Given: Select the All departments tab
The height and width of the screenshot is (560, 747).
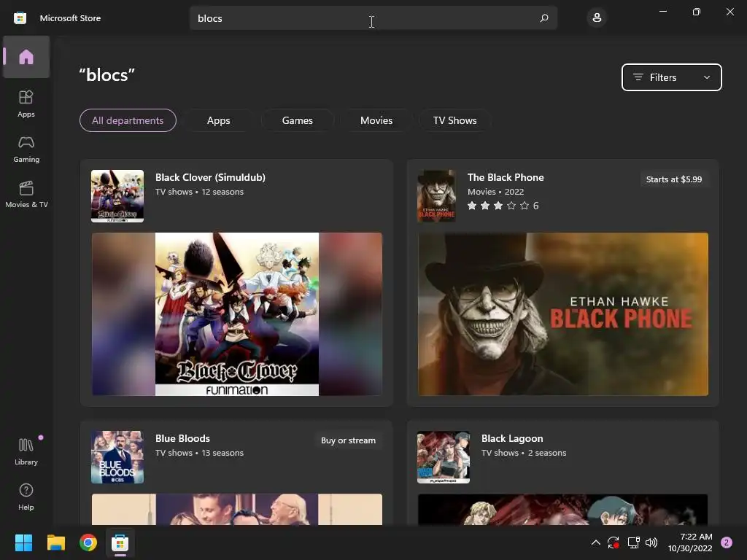Looking at the screenshot, I should point(128,120).
